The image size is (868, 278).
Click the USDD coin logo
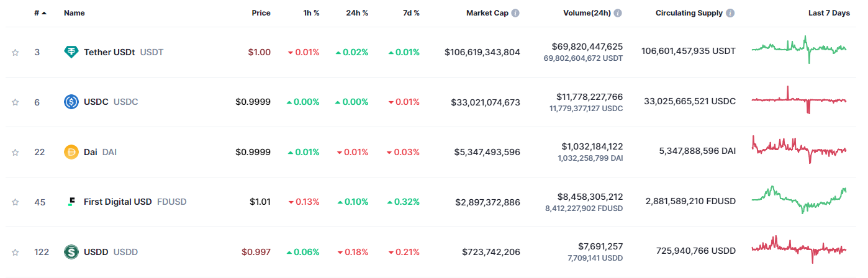pos(71,252)
